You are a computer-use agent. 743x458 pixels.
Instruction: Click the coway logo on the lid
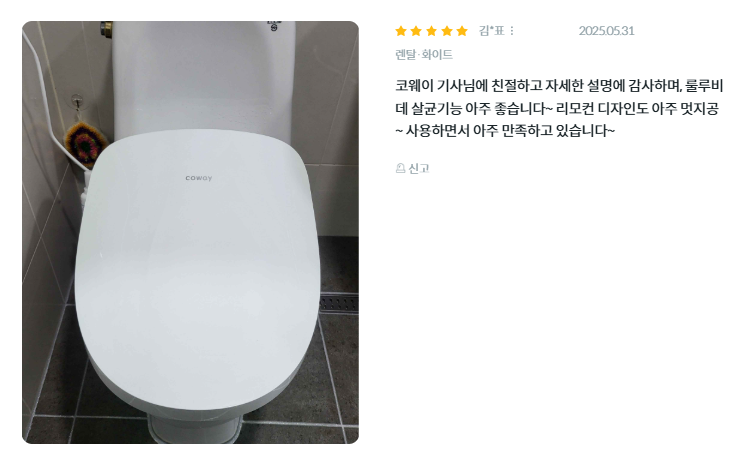pyautogui.click(x=199, y=178)
